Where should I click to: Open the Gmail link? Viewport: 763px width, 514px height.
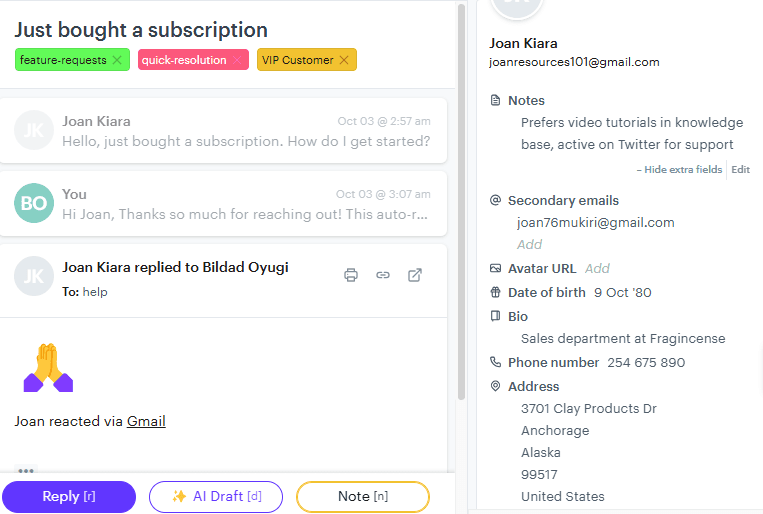[x=146, y=421]
